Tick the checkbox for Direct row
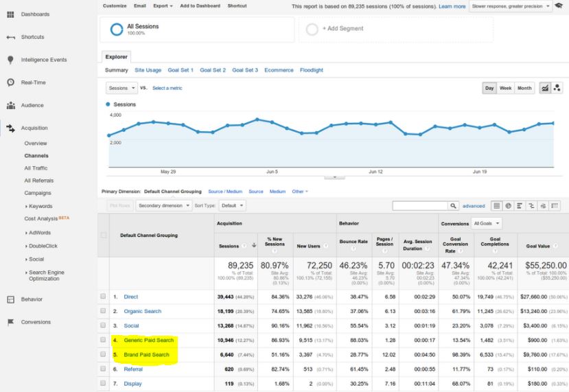This screenshot has width=569, height=392. coord(103,297)
